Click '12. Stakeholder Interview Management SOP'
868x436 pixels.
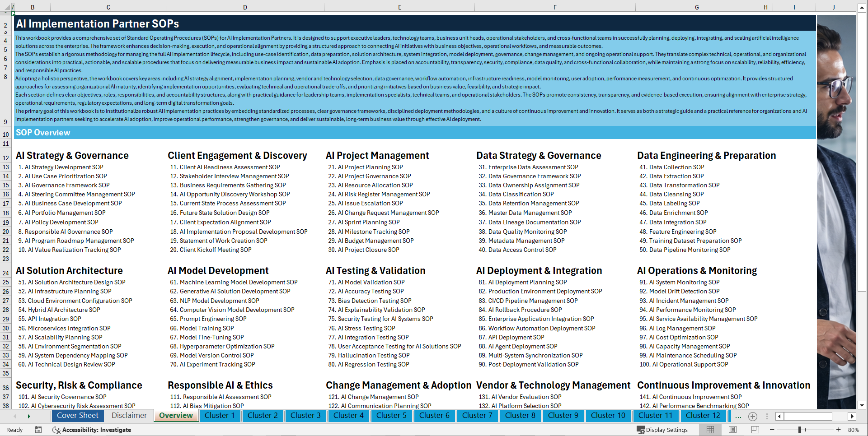[x=229, y=176]
